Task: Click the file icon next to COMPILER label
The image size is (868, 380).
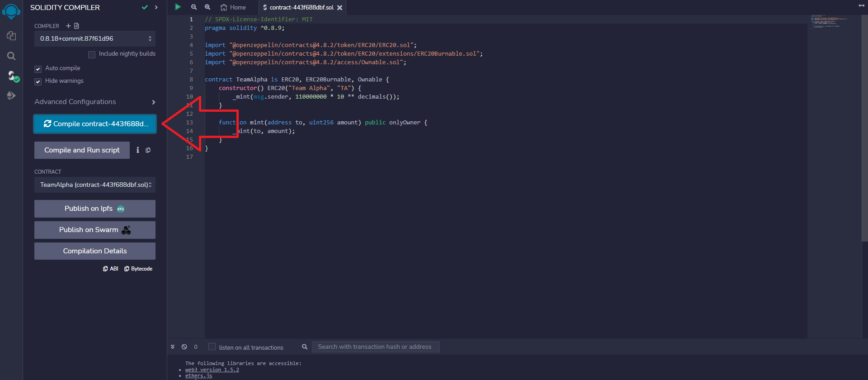Action: pyautogui.click(x=76, y=26)
